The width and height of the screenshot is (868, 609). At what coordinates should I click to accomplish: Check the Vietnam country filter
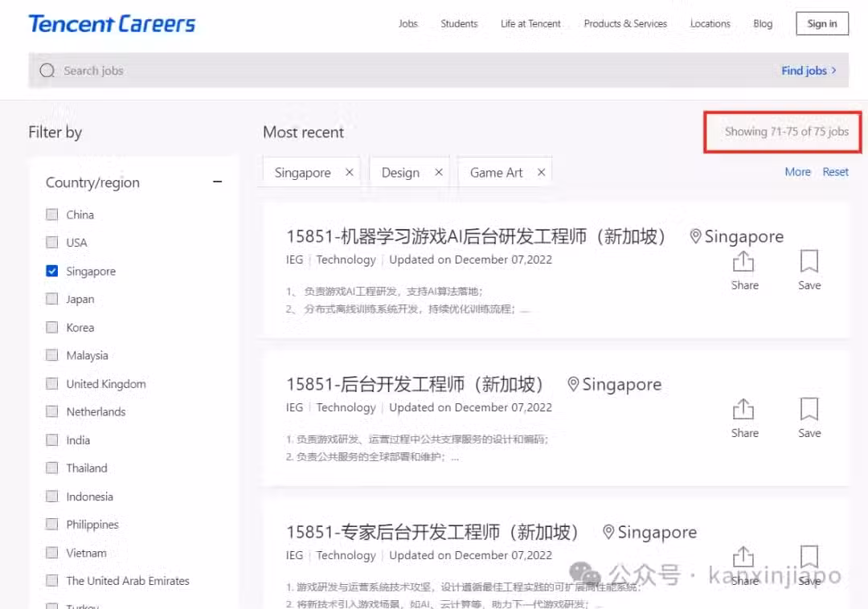[x=52, y=553]
